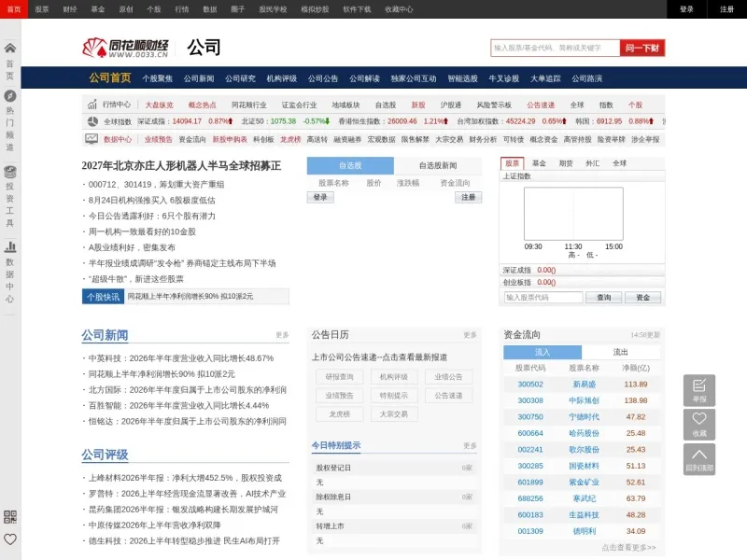Select 公司首页 in navigation bar
Screen dimensions: 747x560
tap(110, 77)
